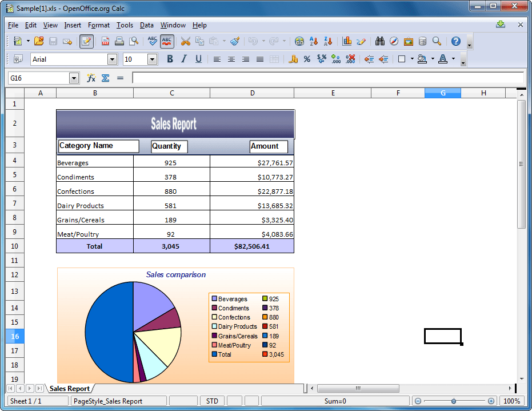The width and height of the screenshot is (532, 411).
Task: Toggle Justified alignment
Action: (260, 59)
